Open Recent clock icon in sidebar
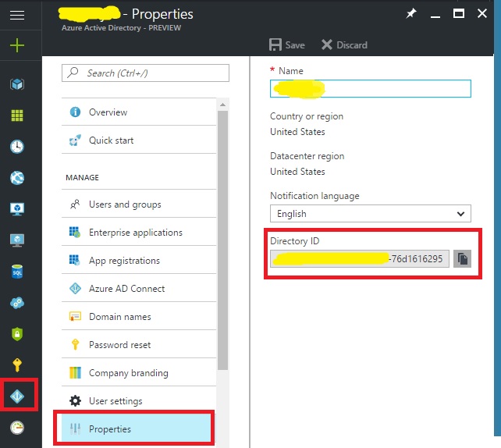The image size is (501, 448). tap(17, 147)
